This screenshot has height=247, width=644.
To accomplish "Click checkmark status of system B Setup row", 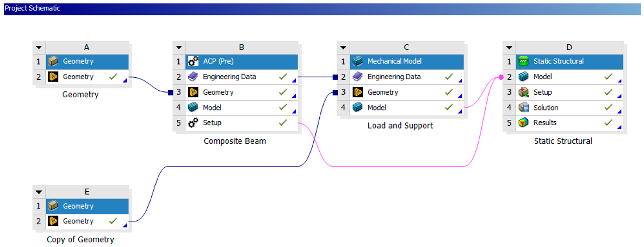I will (283, 122).
